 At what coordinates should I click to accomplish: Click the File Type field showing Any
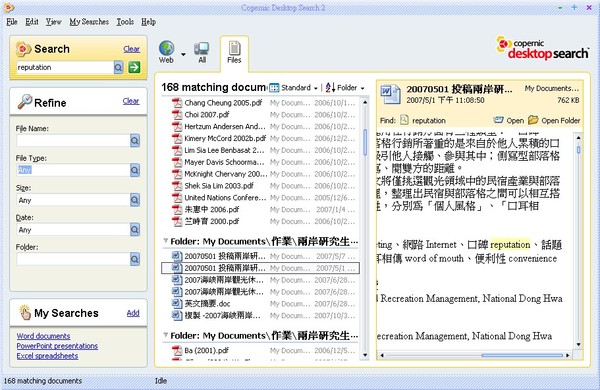pyautogui.click(x=73, y=170)
